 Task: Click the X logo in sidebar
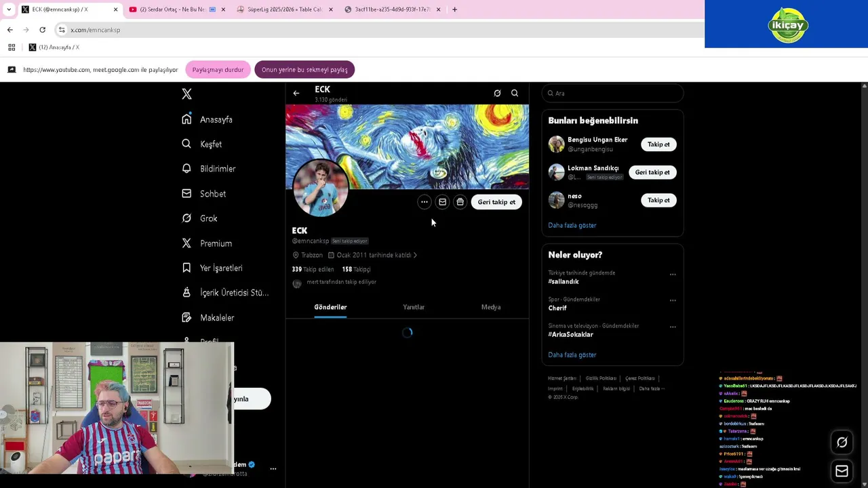tap(186, 94)
